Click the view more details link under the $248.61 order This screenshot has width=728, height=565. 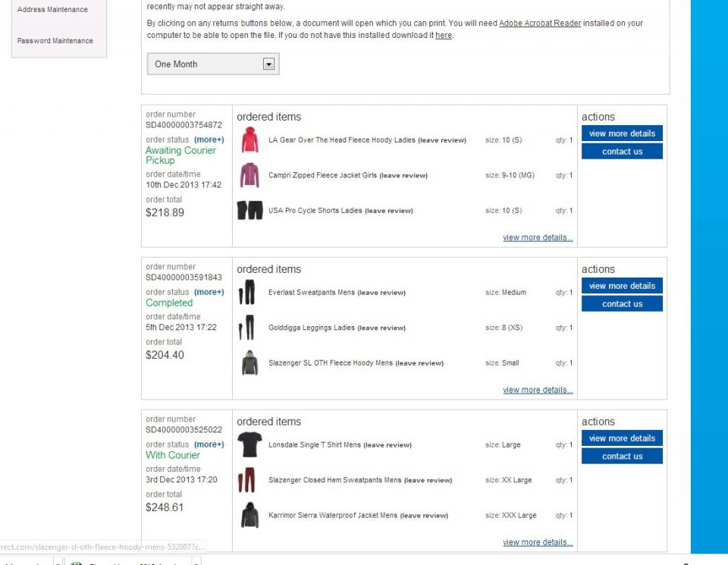coord(538,542)
